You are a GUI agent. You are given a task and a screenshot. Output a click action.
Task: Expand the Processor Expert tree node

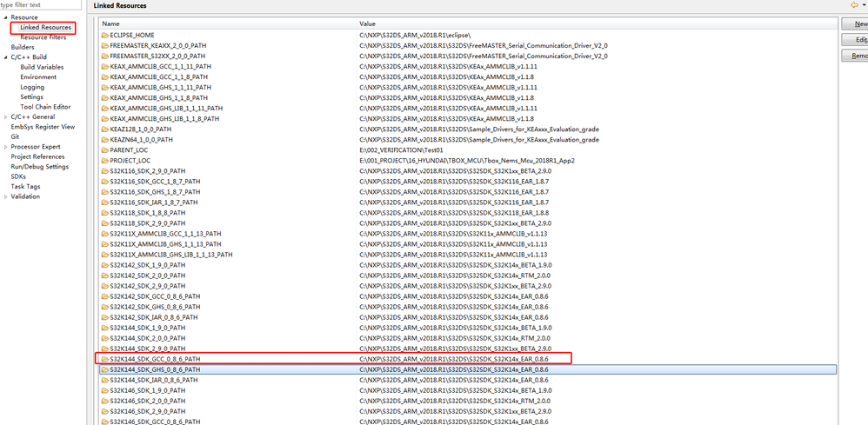tap(5, 147)
